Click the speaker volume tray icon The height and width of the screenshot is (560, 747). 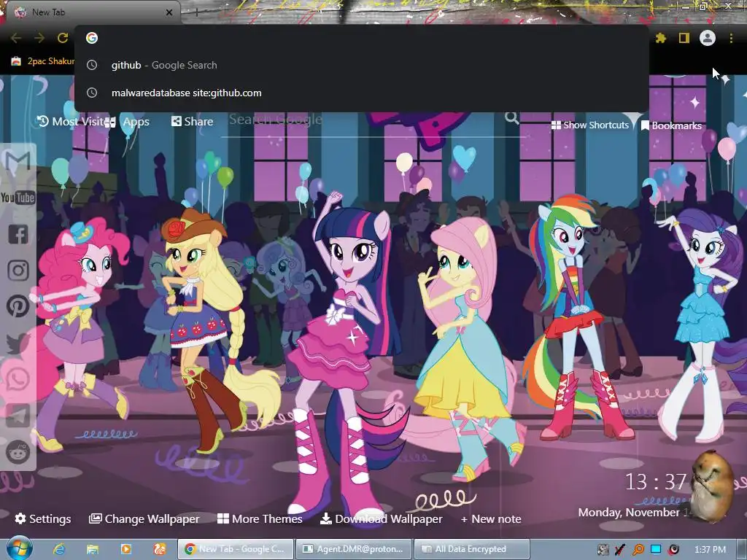pos(673,549)
